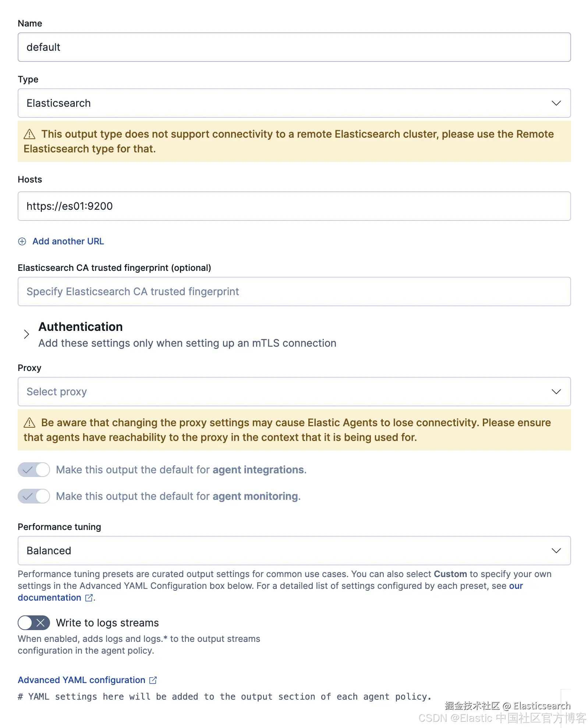Click the external link icon after documentation
This screenshot has width=588, height=728.
pos(89,598)
